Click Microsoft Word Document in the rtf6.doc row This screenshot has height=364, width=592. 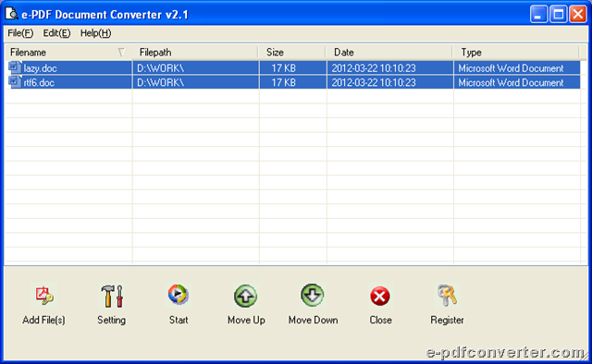tap(511, 82)
